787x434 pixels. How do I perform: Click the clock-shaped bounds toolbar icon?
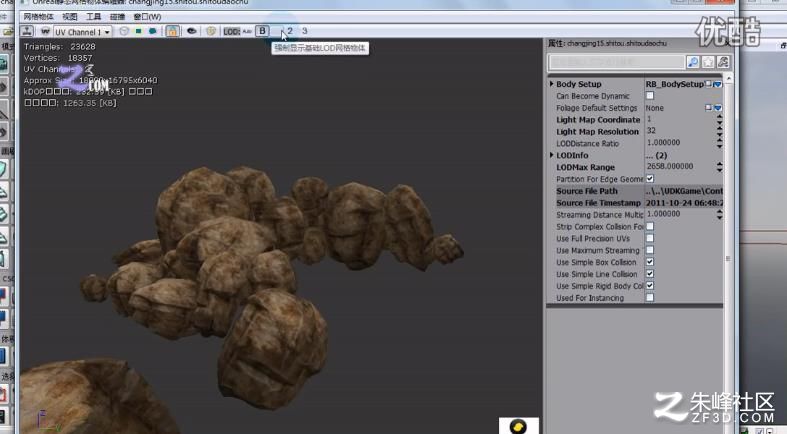tap(124, 31)
